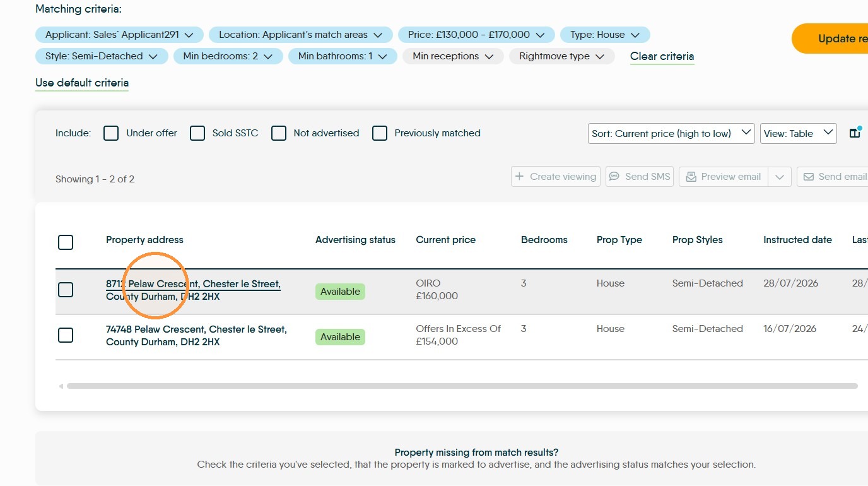Open the 8712 Pelaw Crescent property link
This screenshot has width=868, height=486.
click(x=193, y=290)
